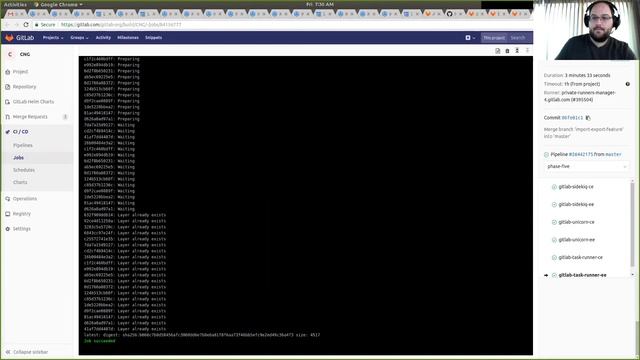Viewport: 640px width, 360px height.
Task: Open Project in the sidebar
Action: tap(20, 72)
